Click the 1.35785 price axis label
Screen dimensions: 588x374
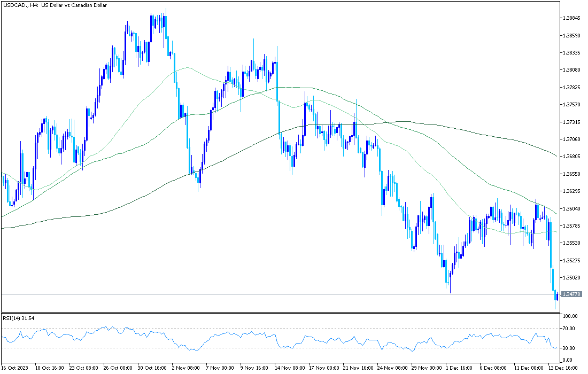click(x=572, y=225)
